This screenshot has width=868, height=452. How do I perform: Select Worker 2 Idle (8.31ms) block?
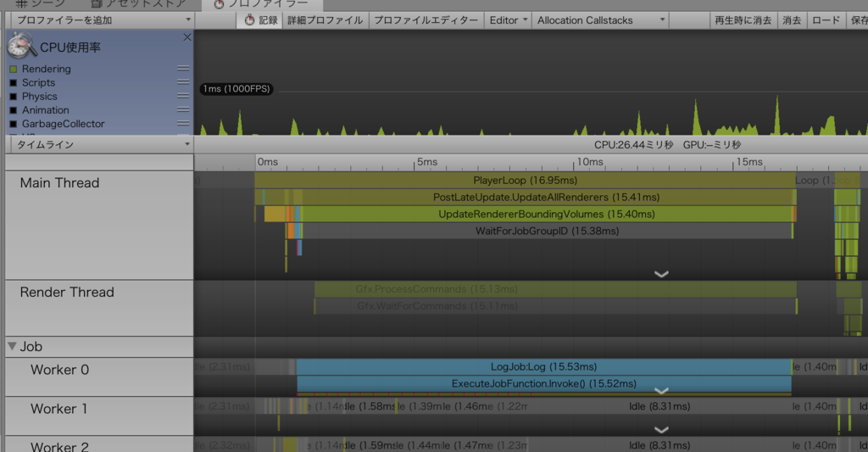(659, 445)
